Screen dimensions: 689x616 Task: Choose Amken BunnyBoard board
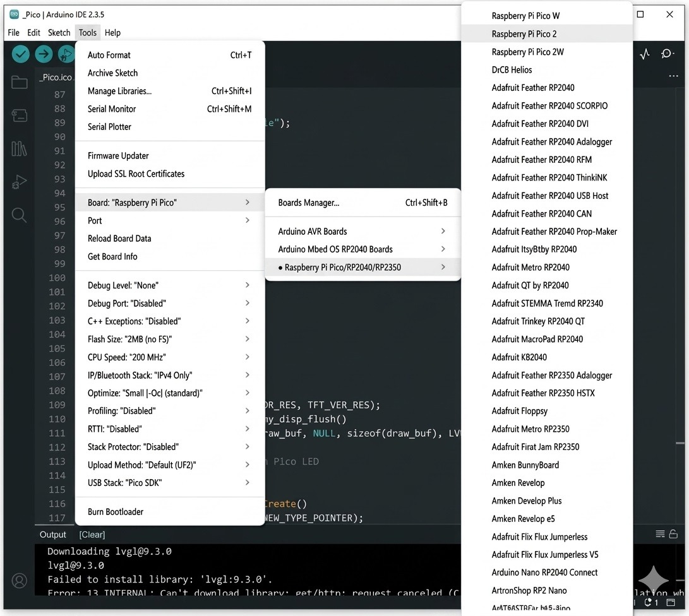click(547, 465)
